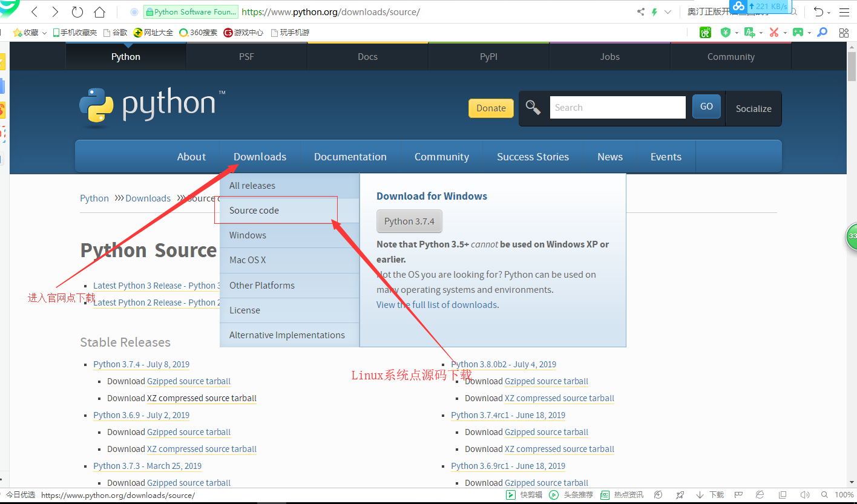Select All releases in Downloads menu

pos(289,186)
